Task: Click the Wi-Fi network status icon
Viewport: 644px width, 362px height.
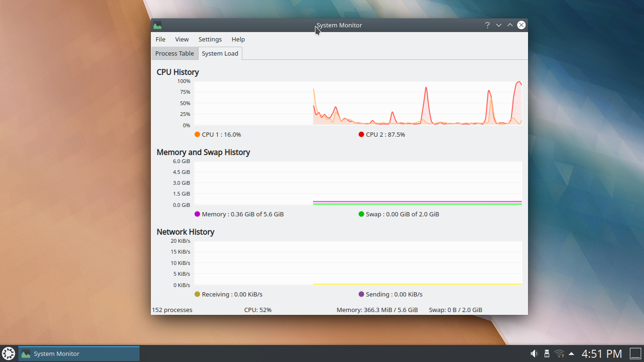Action: pyautogui.click(x=559, y=353)
